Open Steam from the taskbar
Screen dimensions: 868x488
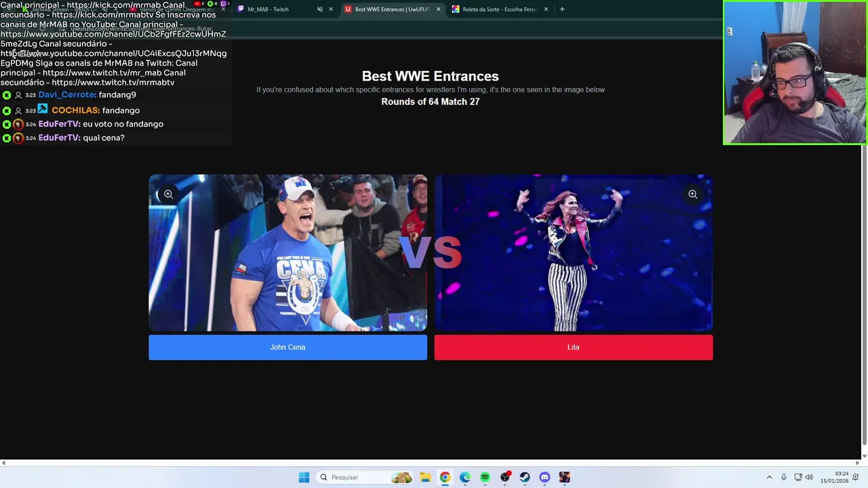tap(525, 477)
